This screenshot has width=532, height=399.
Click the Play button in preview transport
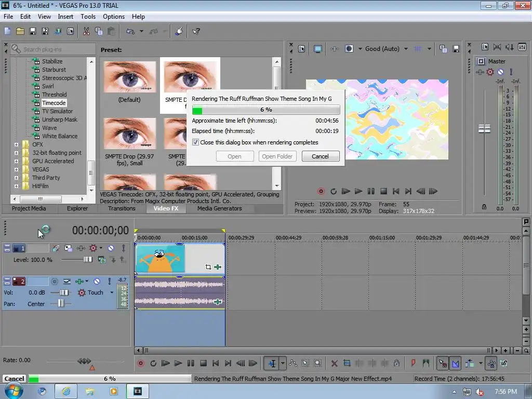pos(358,191)
